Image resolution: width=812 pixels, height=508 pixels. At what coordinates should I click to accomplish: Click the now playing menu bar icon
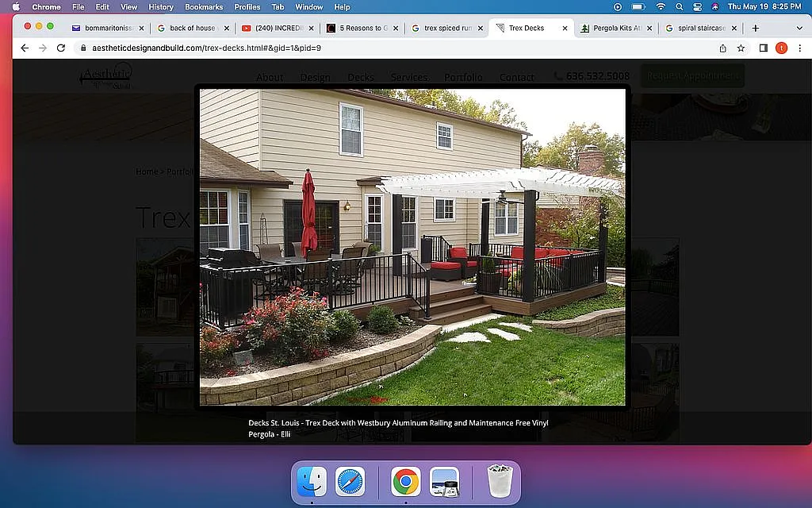(x=617, y=6)
